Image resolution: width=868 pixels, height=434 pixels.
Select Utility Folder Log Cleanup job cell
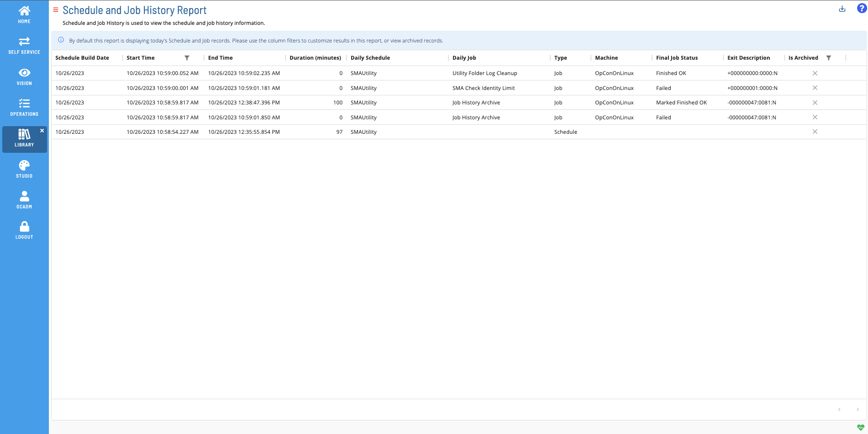point(485,73)
